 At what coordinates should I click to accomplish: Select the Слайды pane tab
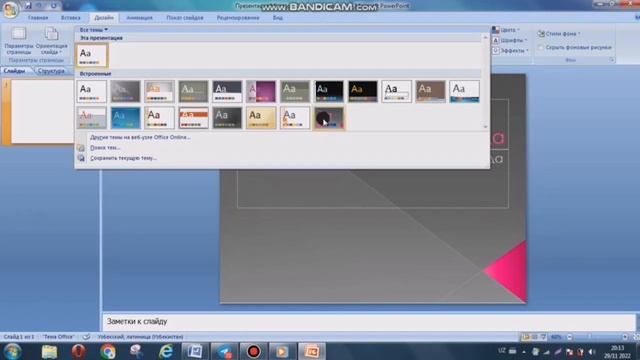15,71
